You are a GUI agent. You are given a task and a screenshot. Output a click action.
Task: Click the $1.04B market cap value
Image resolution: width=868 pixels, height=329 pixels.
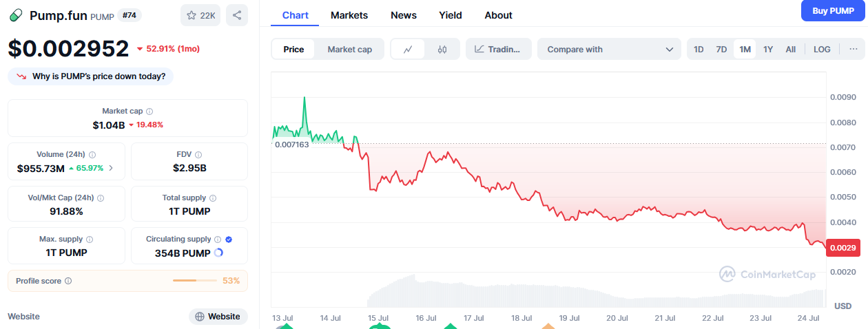tap(109, 125)
